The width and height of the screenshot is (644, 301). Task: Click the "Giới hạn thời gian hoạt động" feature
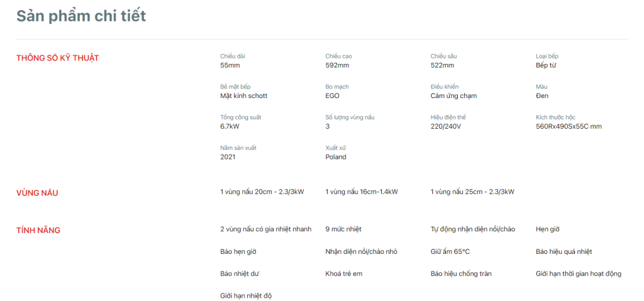click(x=578, y=274)
